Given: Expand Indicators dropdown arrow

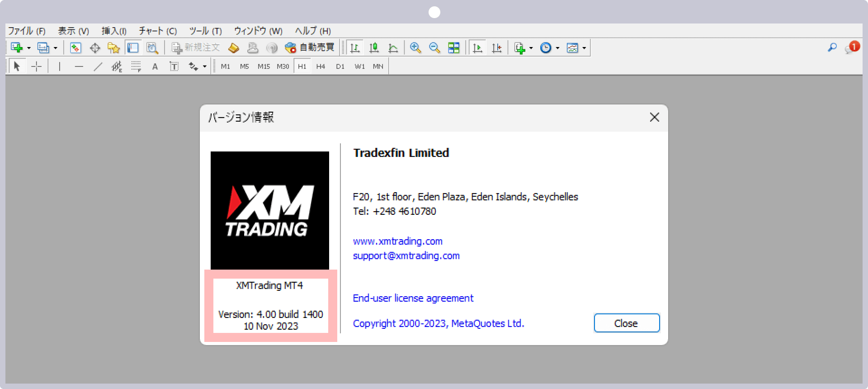Looking at the screenshot, I should [x=531, y=48].
